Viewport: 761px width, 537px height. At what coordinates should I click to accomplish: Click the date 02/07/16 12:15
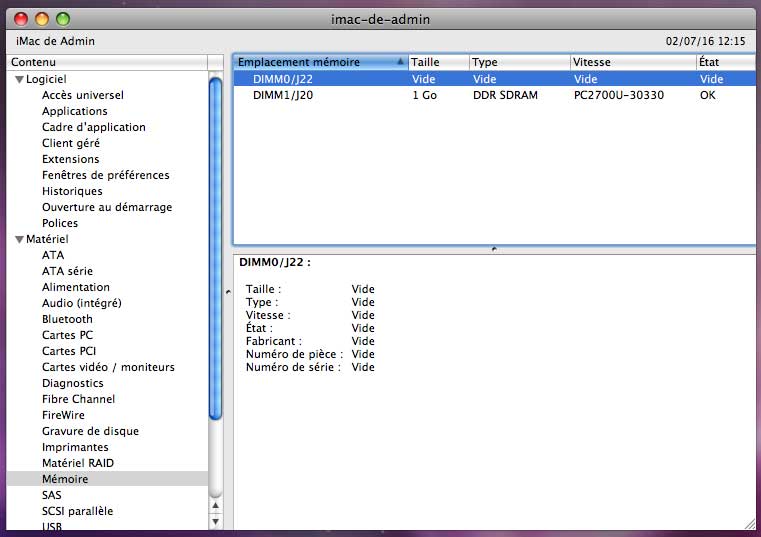coord(705,41)
